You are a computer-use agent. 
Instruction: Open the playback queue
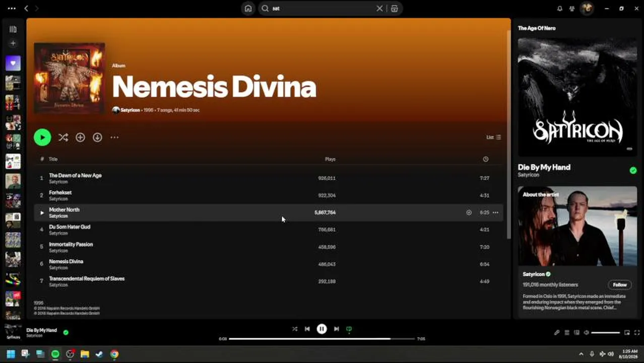pyautogui.click(x=567, y=333)
